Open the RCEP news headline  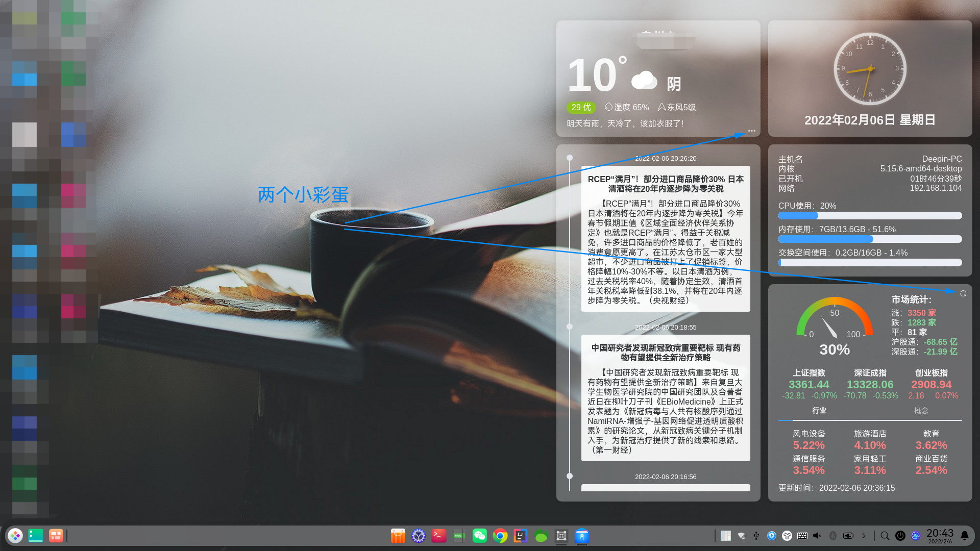pos(665,184)
